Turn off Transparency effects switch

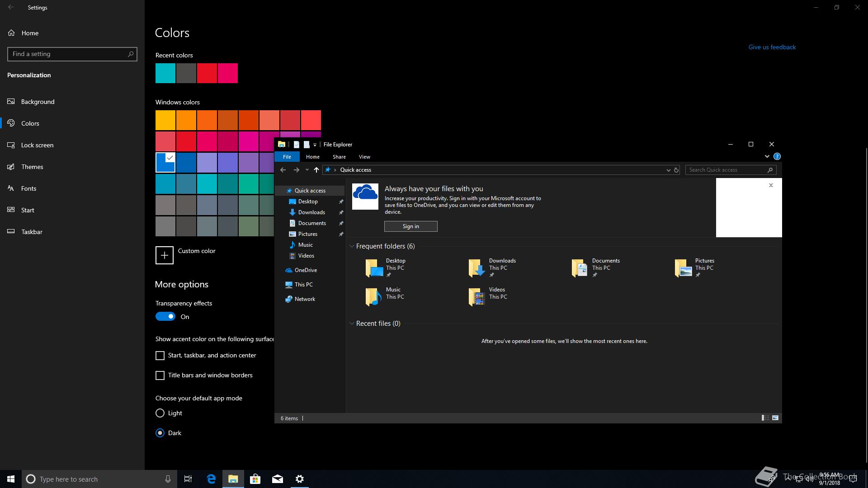click(165, 317)
